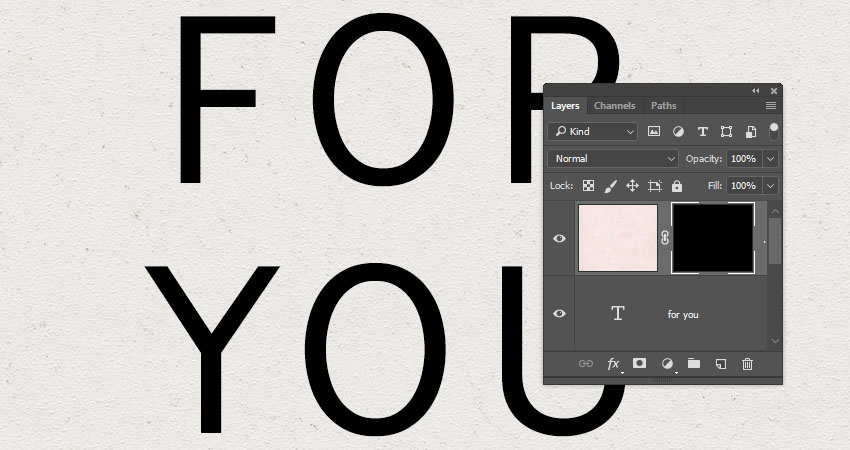This screenshot has height=450, width=850.
Task: Filter for adjustment layers
Action: click(x=678, y=131)
